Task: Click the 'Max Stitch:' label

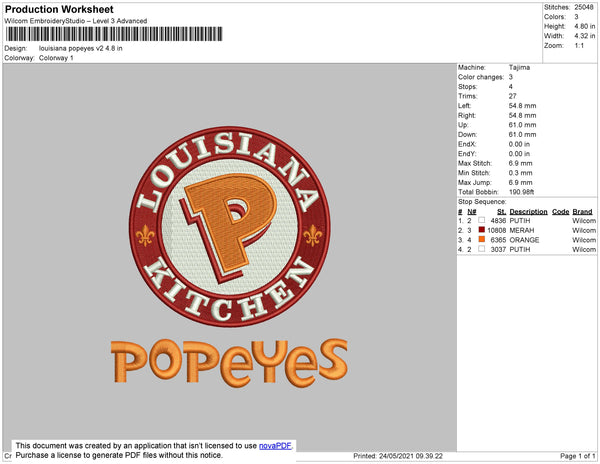Action: pyautogui.click(x=475, y=163)
